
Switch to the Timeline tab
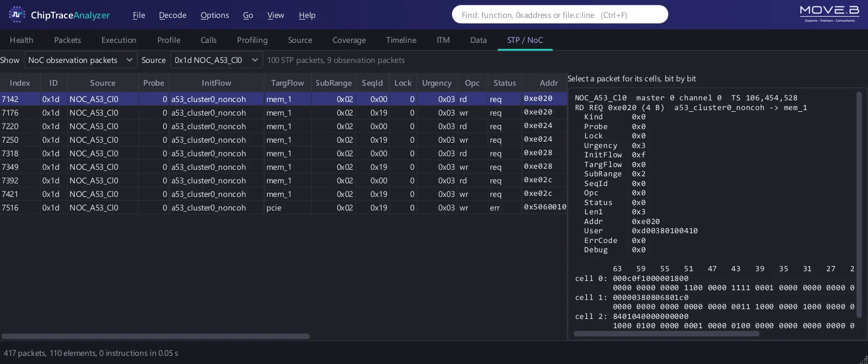[x=401, y=40]
